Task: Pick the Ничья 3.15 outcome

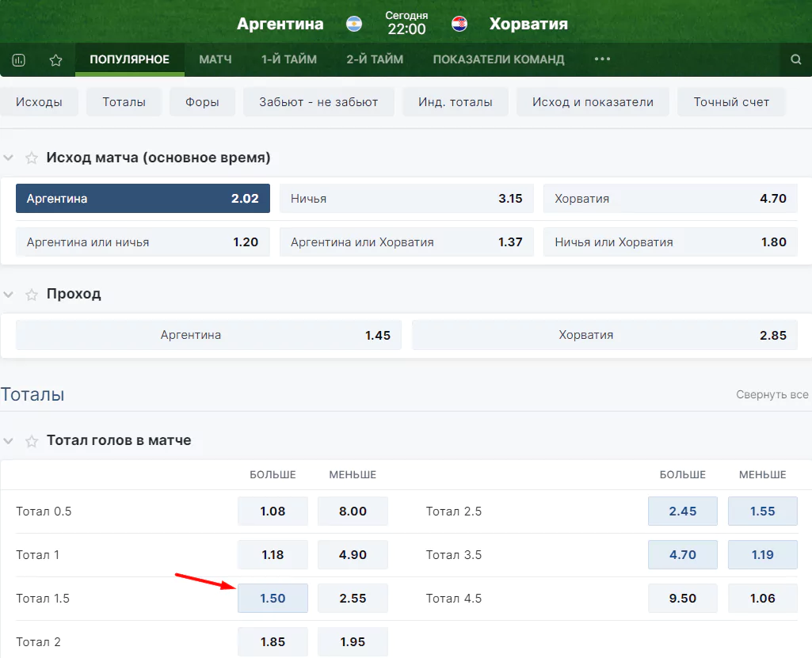Action: (406, 198)
